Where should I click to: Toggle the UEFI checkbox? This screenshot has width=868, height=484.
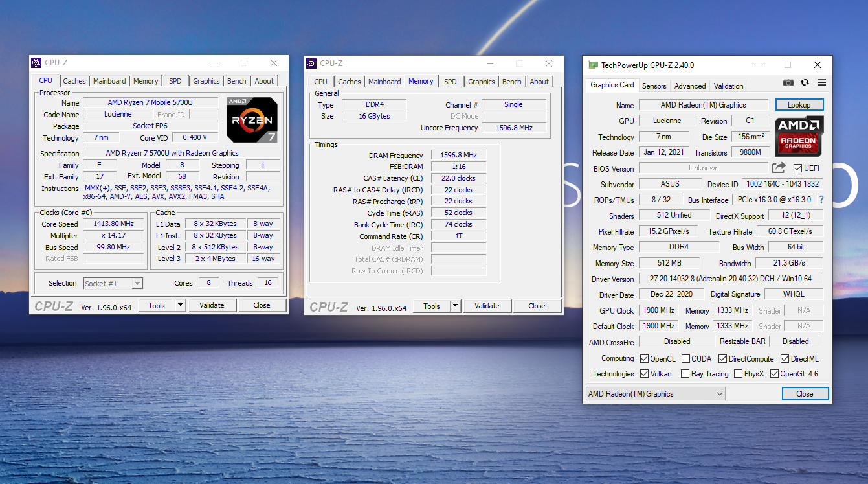(797, 168)
